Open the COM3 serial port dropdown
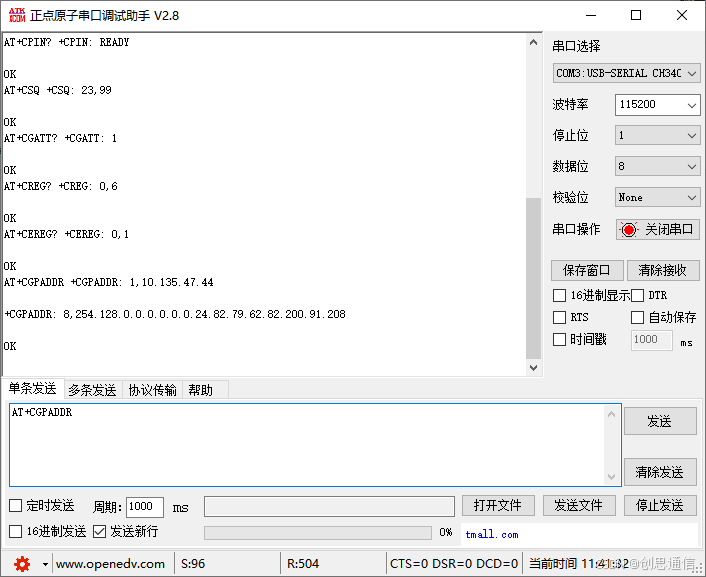This screenshot has width=706, height=577. coord(626,73)
